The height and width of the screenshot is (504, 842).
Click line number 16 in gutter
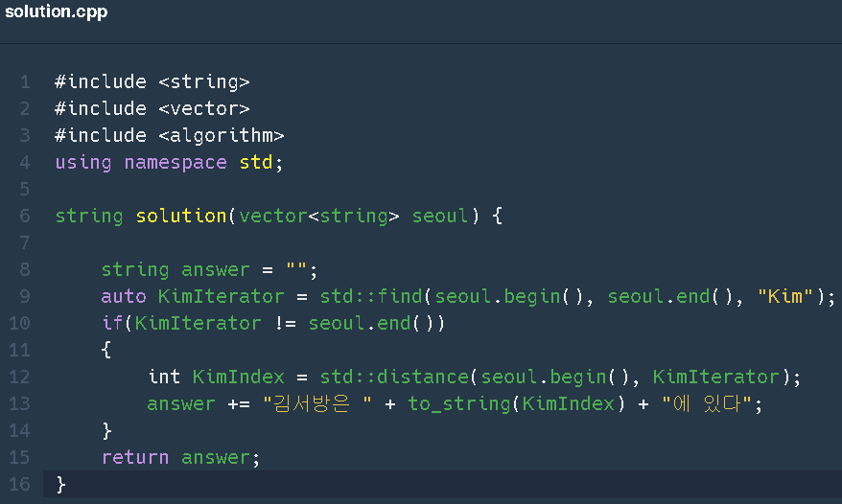pos(19,484)
